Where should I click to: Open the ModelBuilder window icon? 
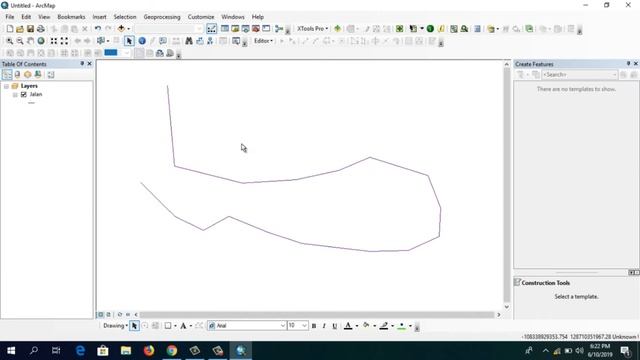(279, 29)
